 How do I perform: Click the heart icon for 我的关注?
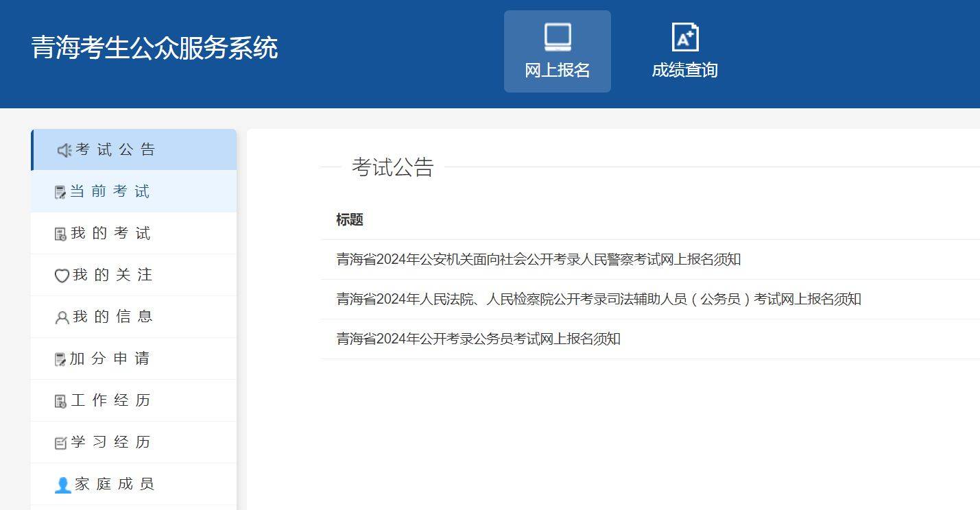click(x=62, y=276)
